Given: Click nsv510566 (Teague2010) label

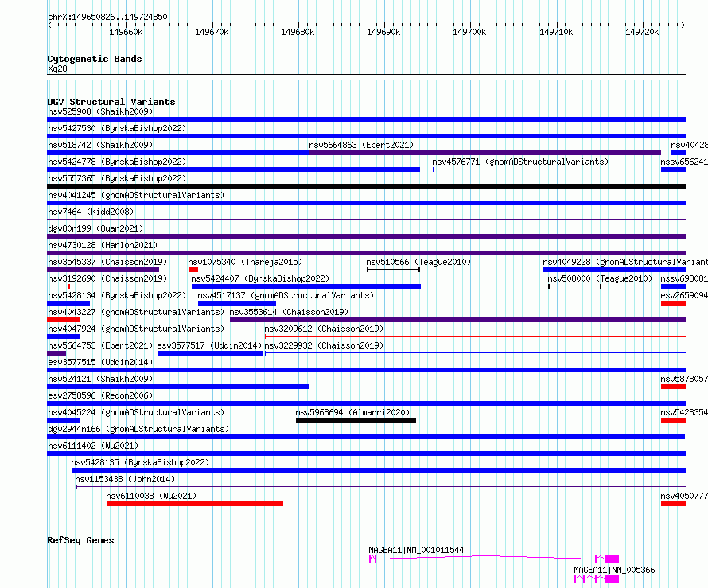Looking at the screenshot, I should tap(418, 262).
